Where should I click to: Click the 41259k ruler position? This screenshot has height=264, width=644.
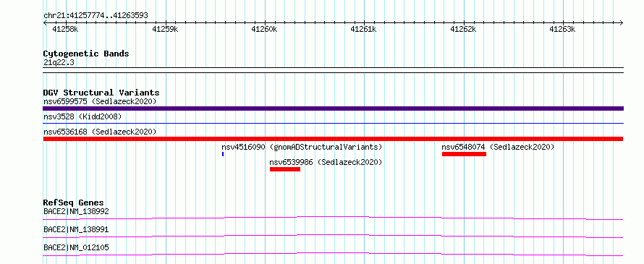(165, 29)
